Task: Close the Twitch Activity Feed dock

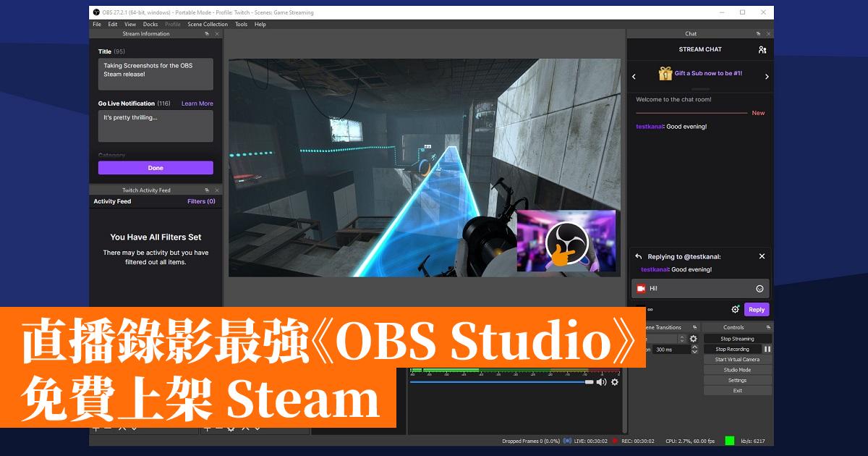Action: pyautogui.click(x=217, y=190)
